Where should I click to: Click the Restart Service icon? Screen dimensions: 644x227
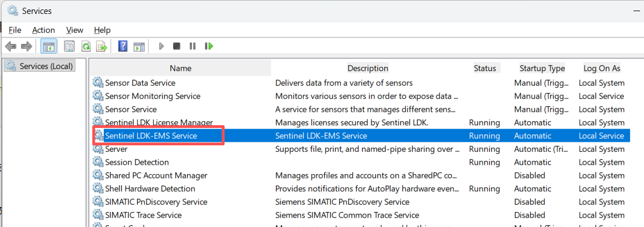coord(209,46)
